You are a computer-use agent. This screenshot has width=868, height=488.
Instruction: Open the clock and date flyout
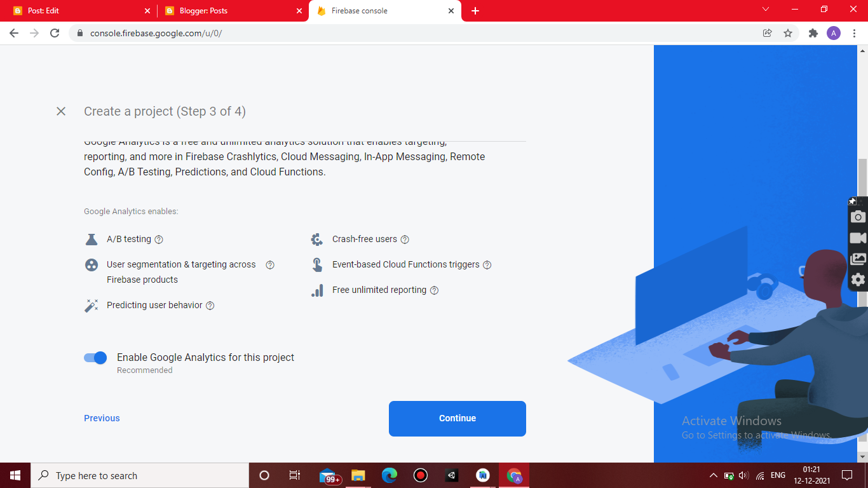point(811,475)
